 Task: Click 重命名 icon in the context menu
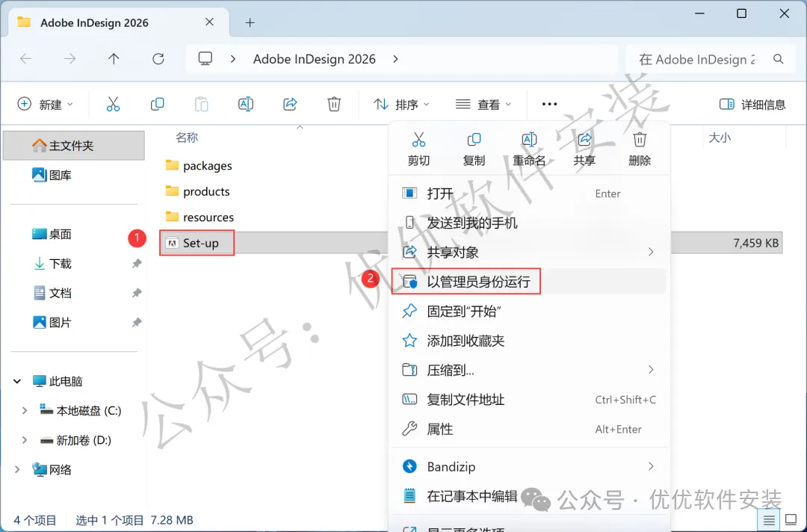(x=529, y=140)
